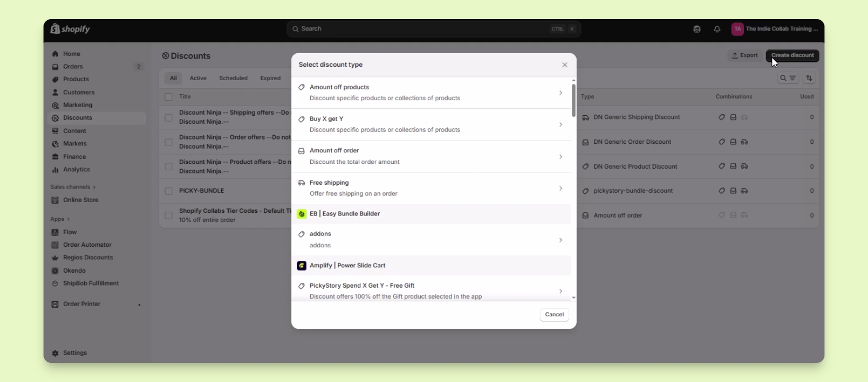Click the Customers person icon
Viewport: 868px width, 382px height.
(55, 92)
